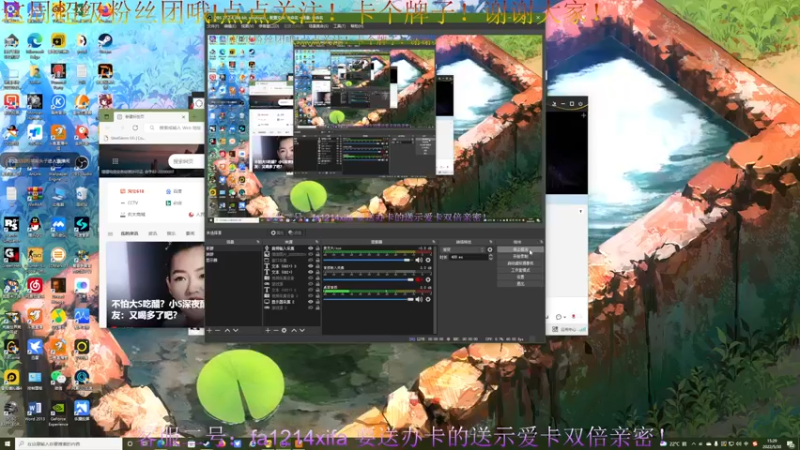Open Edit menu in OBS

[x=230, y=26]
